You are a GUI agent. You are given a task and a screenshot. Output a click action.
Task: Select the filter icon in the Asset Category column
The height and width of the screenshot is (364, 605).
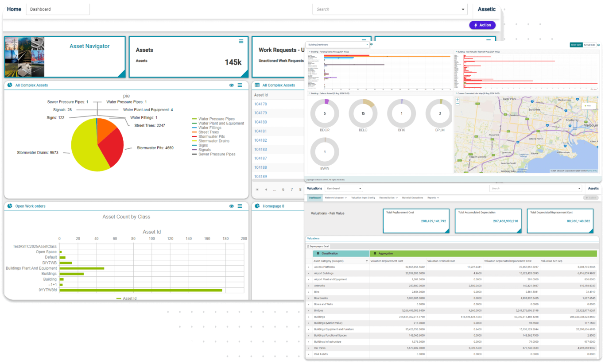(x=366, y=261)
